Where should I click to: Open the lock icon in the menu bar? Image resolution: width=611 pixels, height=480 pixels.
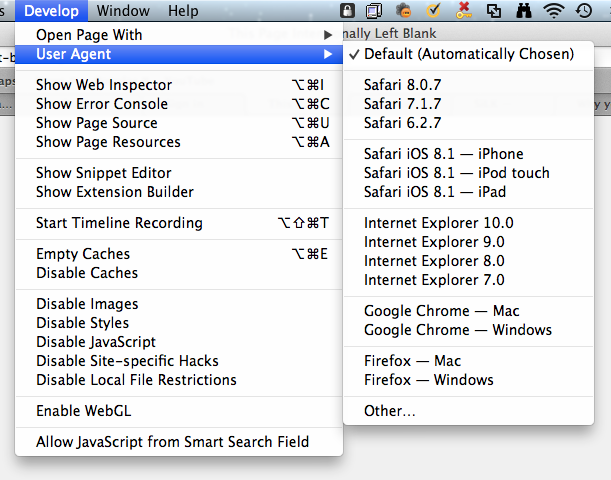(347, 11)
